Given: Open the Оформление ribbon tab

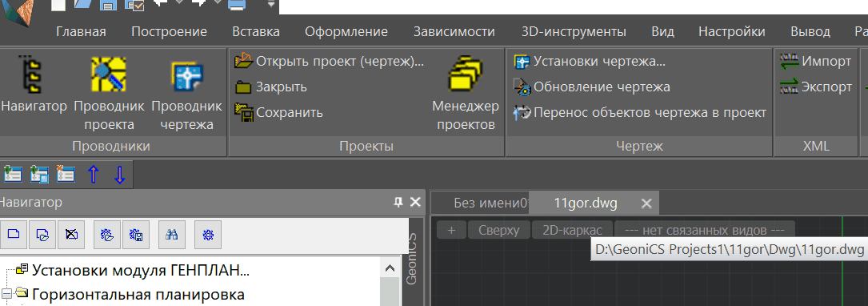Looking at the screenshot, I should [x=346, y=31].
